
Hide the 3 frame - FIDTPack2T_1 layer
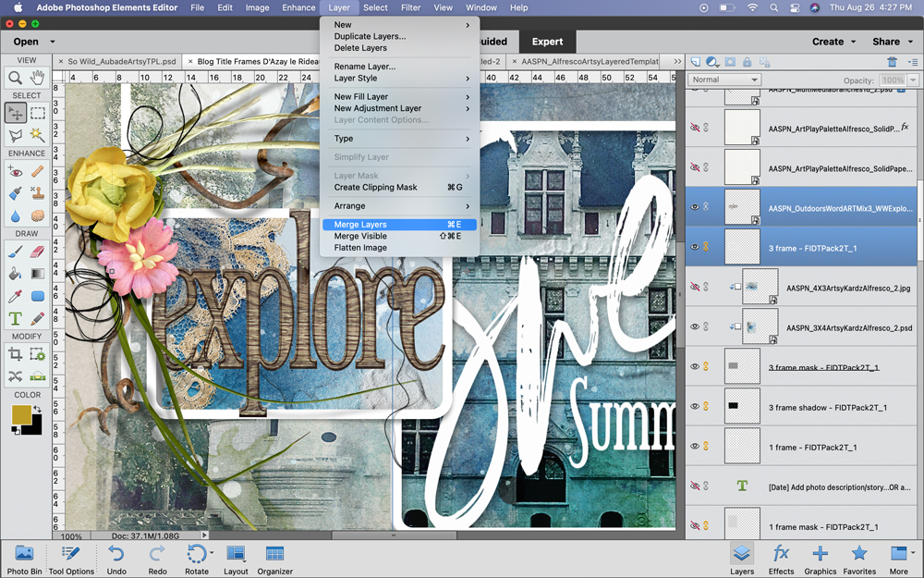tap(695, 247)
